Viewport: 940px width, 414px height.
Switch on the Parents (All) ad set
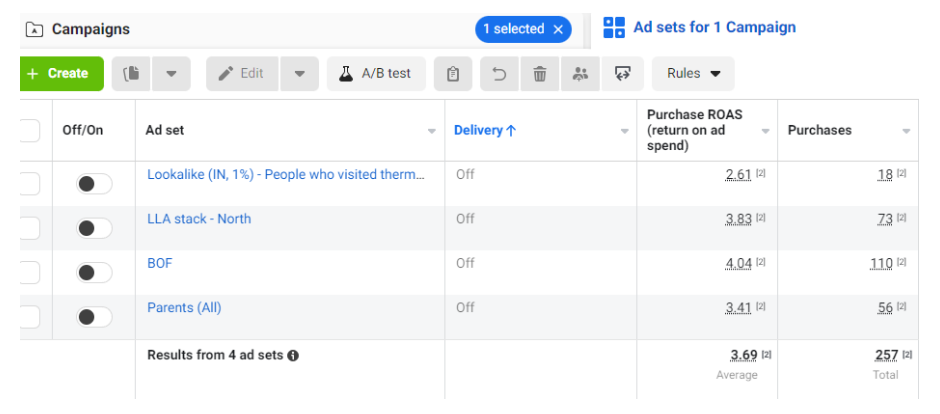94,316
